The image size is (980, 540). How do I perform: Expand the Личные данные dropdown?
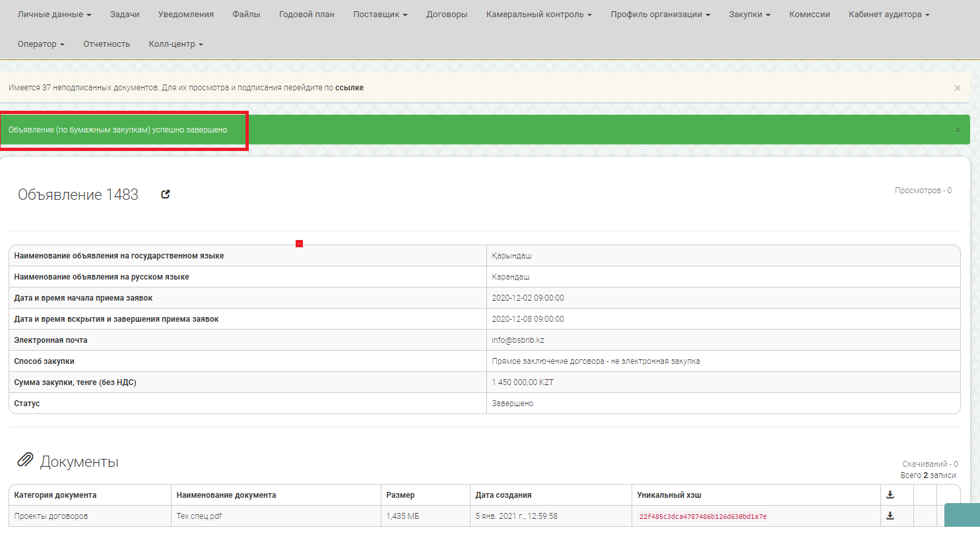(54, 15)
